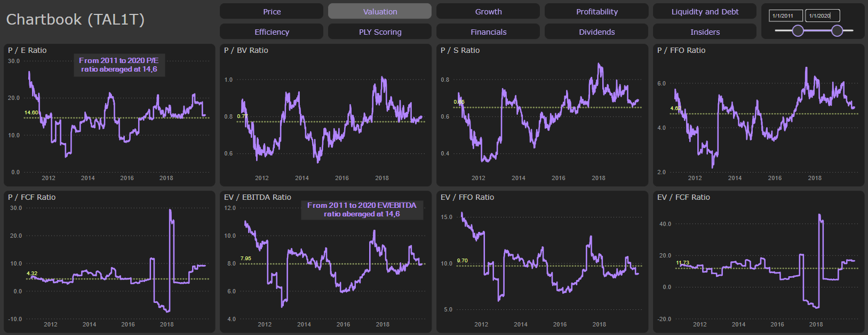This screenshot has height=335, width=868.
Task: Show the Efficiency charts tab
Action: [272, 32]
